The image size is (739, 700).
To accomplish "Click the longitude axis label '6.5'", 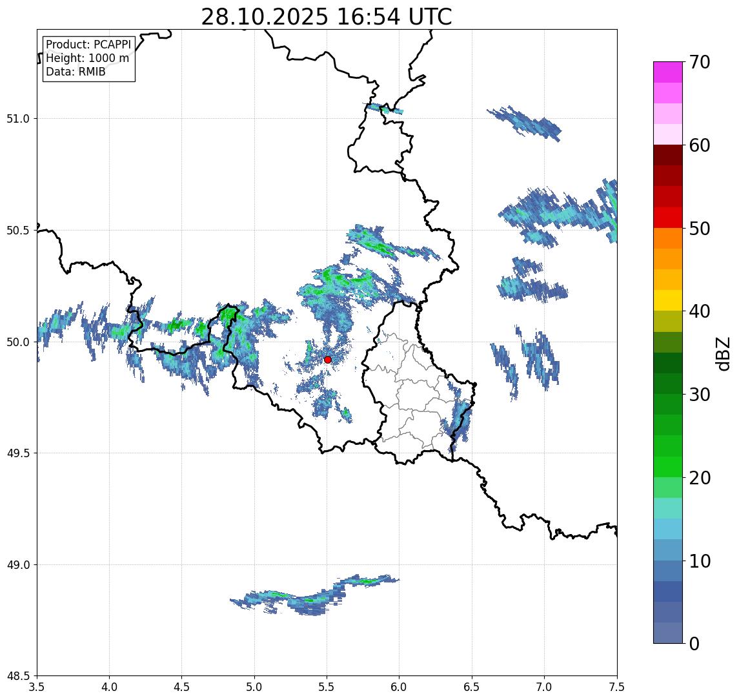I will [x=472, y=687].
